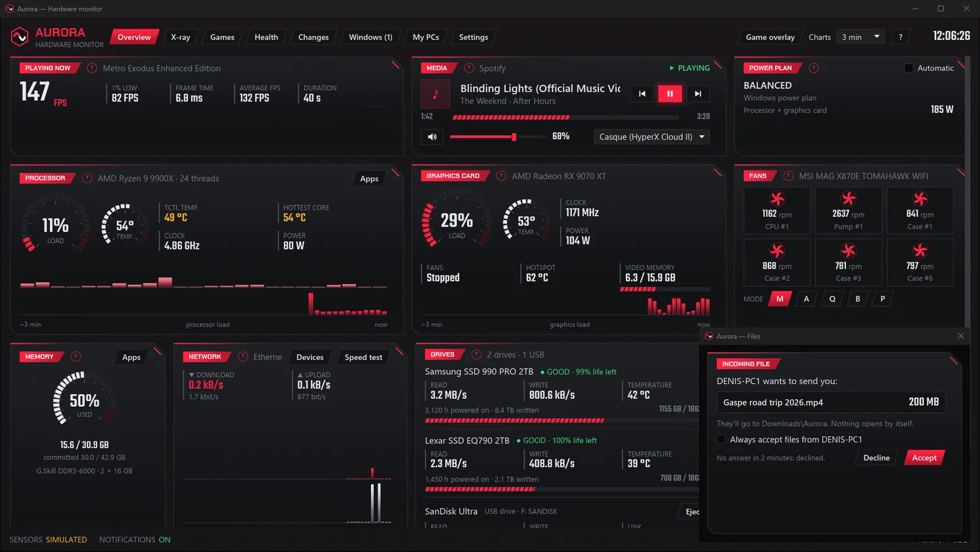The height and width of the screenshot is (552, 980).
Task: Open Apps in the Processor panel
Action: click(x=369, y=179)
